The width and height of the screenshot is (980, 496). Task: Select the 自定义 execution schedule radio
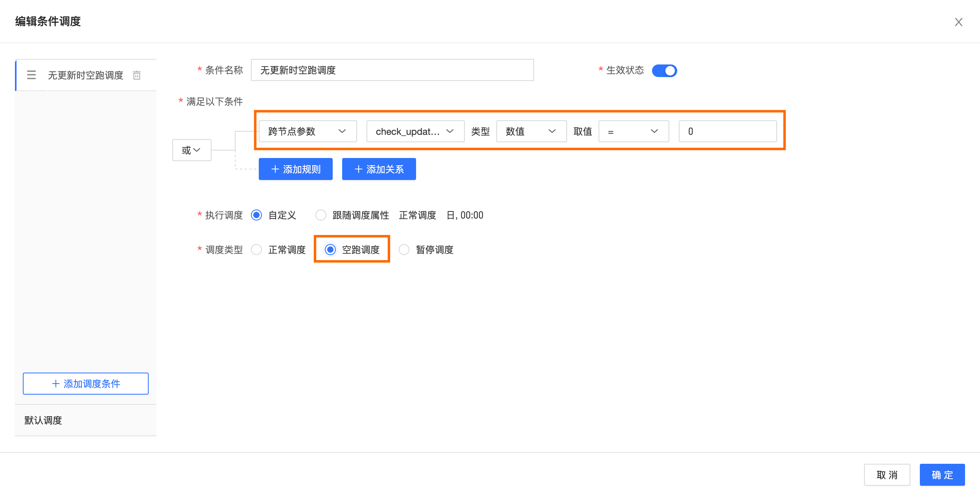point(256,215)
